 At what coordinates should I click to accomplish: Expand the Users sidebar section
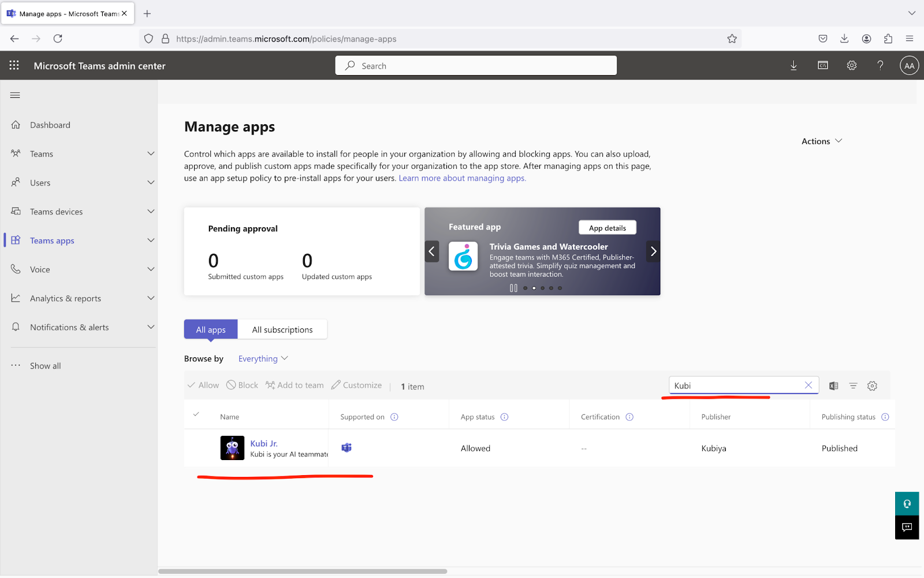point(151,183)
